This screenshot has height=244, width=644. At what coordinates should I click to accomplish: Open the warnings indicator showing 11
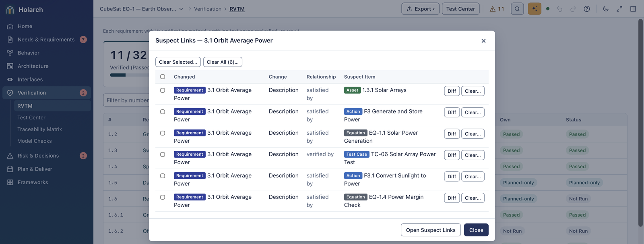[x=497, y=9]
